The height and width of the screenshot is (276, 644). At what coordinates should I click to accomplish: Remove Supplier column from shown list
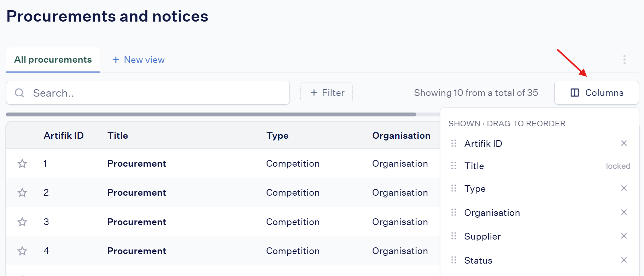pyautogui.click(x=624, y=236)
